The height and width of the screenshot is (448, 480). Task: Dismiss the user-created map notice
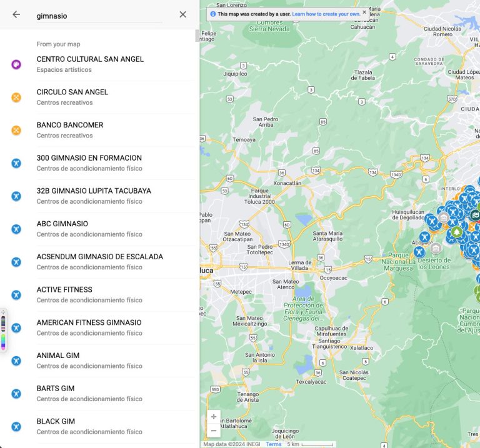click(x=364, y=12)
